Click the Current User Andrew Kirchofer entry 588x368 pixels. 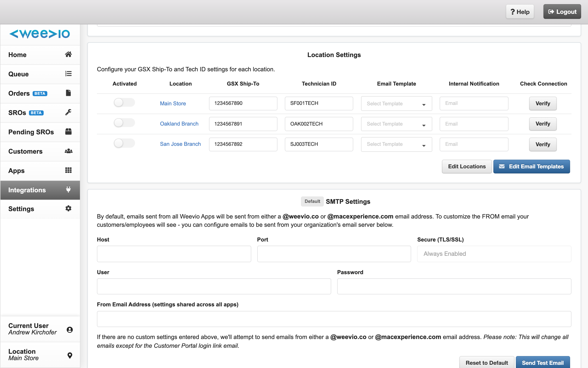[x=40, y=329]
